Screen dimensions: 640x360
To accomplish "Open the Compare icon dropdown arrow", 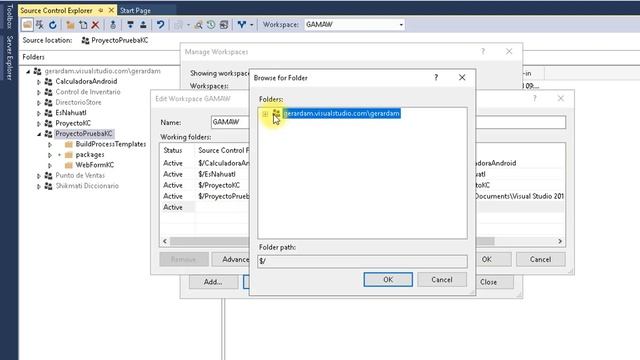I will click(188, 25).
